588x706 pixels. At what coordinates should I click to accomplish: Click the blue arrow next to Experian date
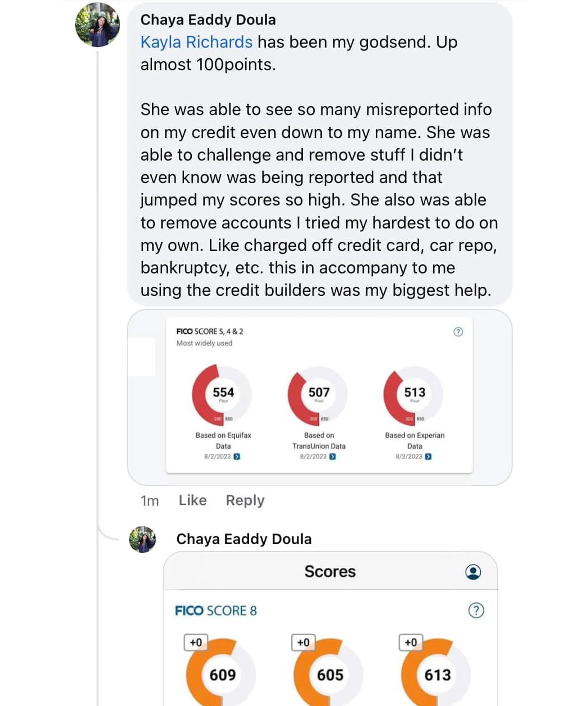(428, 457)
